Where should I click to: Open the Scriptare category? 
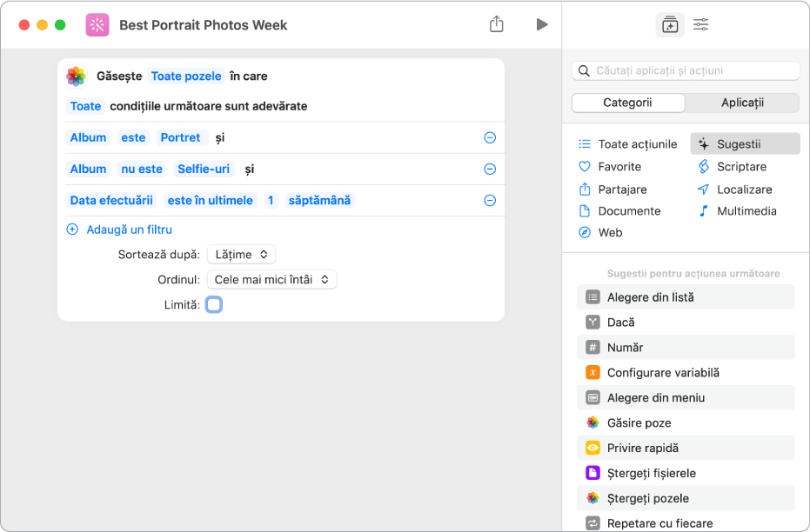(741, 167)
